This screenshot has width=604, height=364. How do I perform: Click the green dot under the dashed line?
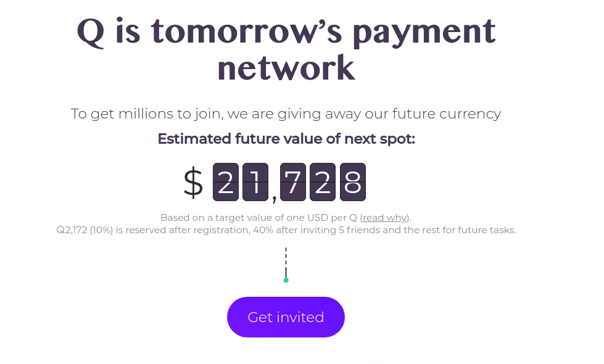pyautogui.click(x=286, y=280)
